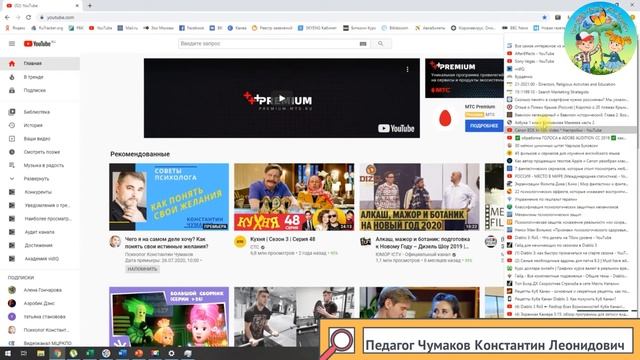Open Аэробик Дэнс subscription channel
The width and height of the screenshot is (640, 360).
click(40, 303)
